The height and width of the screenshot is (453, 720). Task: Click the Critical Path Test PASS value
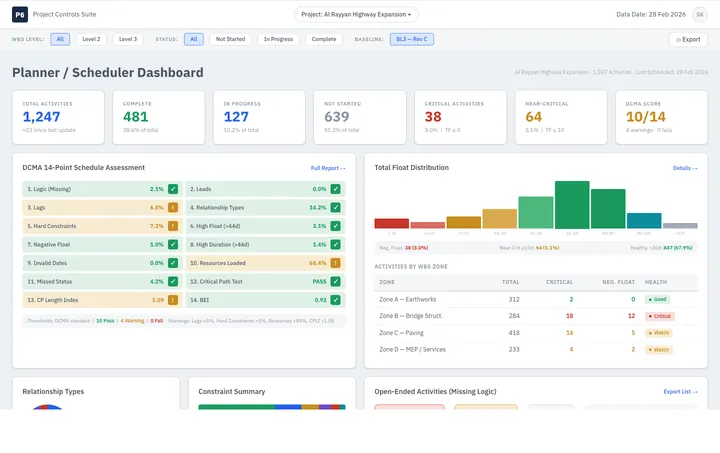point(320,281)
